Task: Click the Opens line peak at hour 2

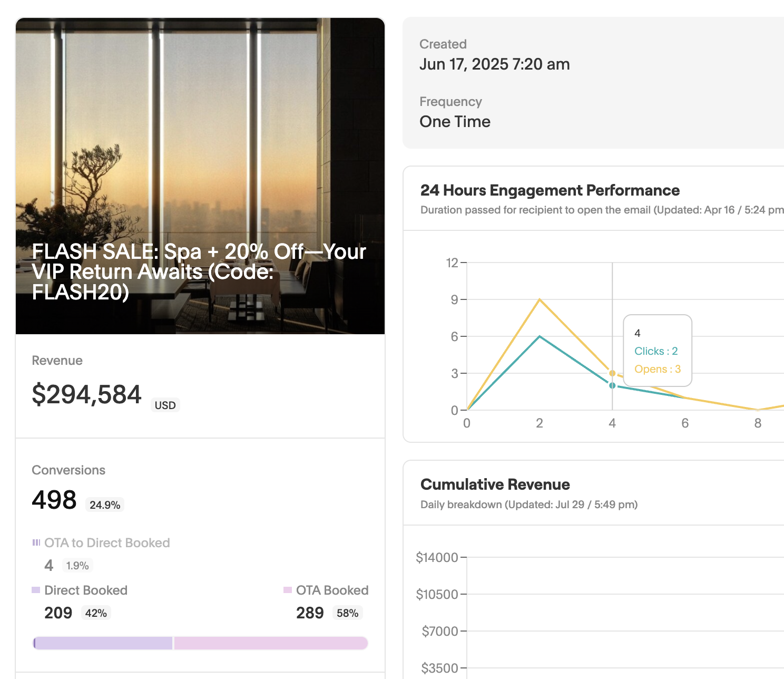Action: 540,299
